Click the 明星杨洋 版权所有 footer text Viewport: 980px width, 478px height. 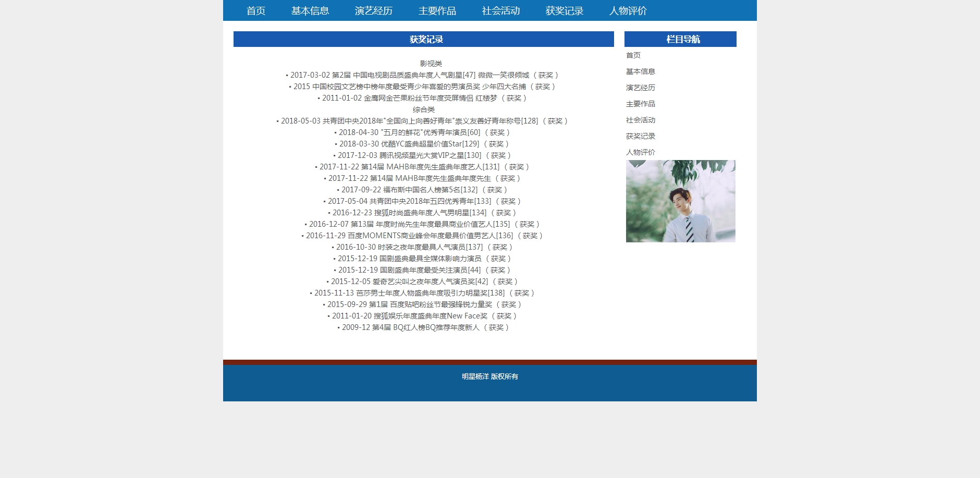coord(489,376)
